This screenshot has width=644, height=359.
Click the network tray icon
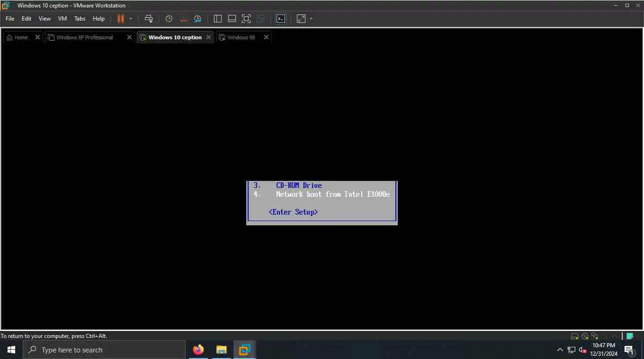point(571,350)
